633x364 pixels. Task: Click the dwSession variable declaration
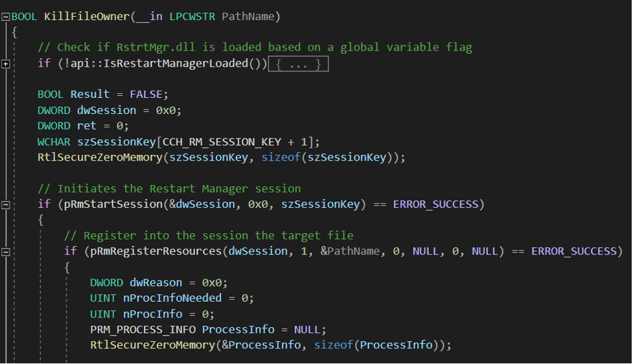pos(106,110)
